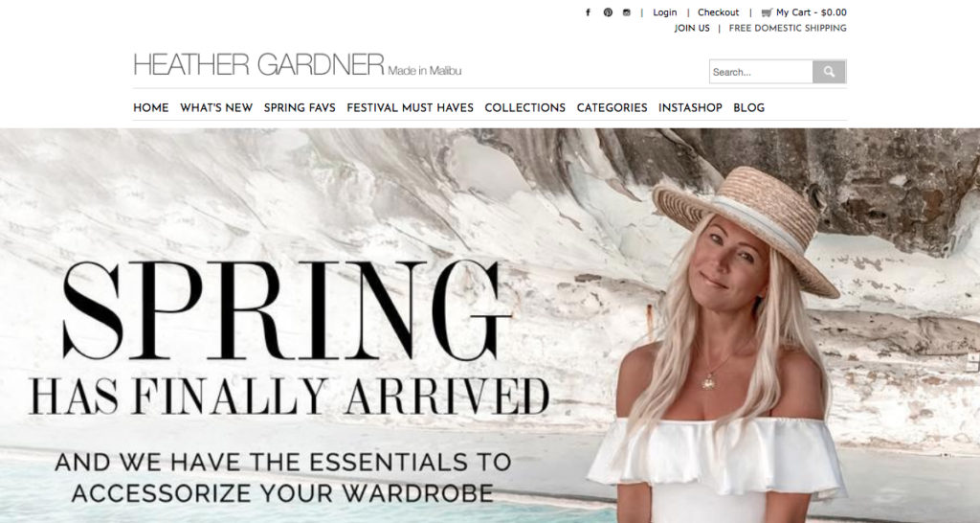Visit the BLOG page
Screen dimensions: 980x523
click(x=748, y=107)
